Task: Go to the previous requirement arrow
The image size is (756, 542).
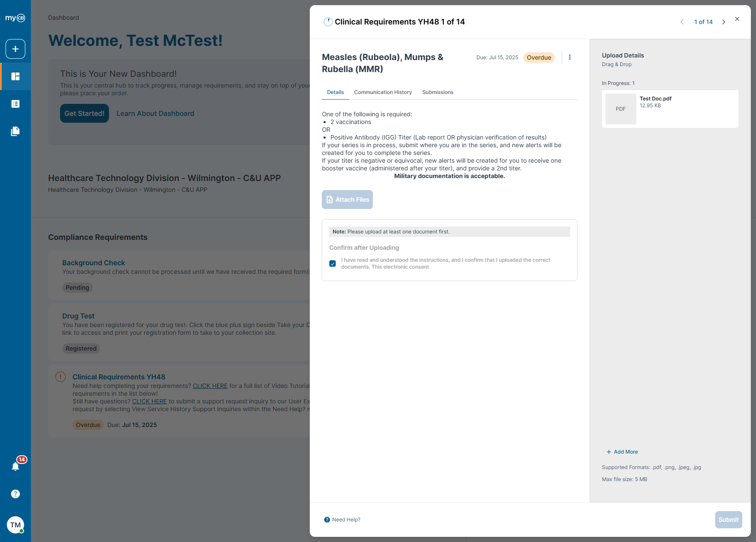Action: click(x=682, y=22)
